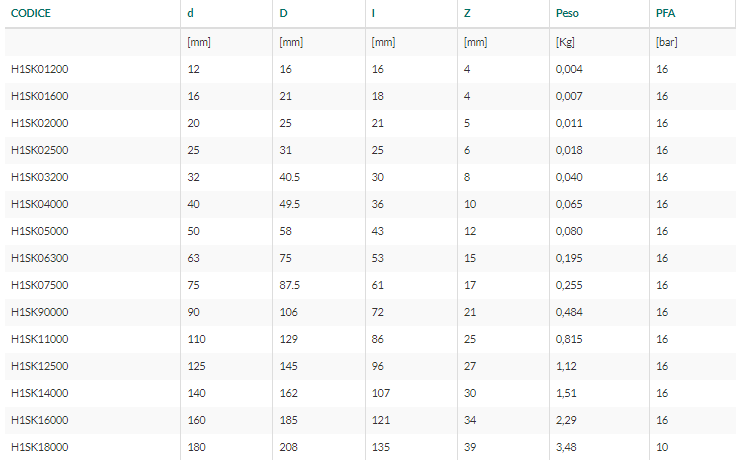Select the H1SK11000 code cell
Screen dimensions: 739x460
40,339
